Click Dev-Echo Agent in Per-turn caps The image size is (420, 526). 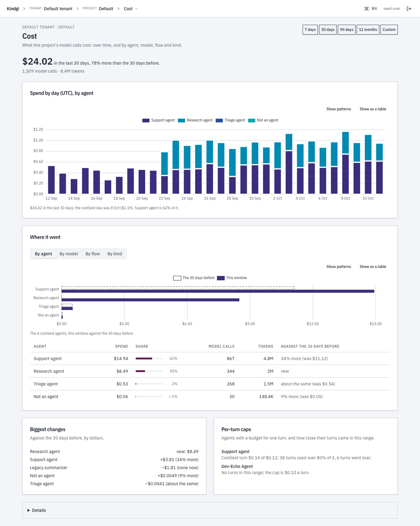[237, 466]
